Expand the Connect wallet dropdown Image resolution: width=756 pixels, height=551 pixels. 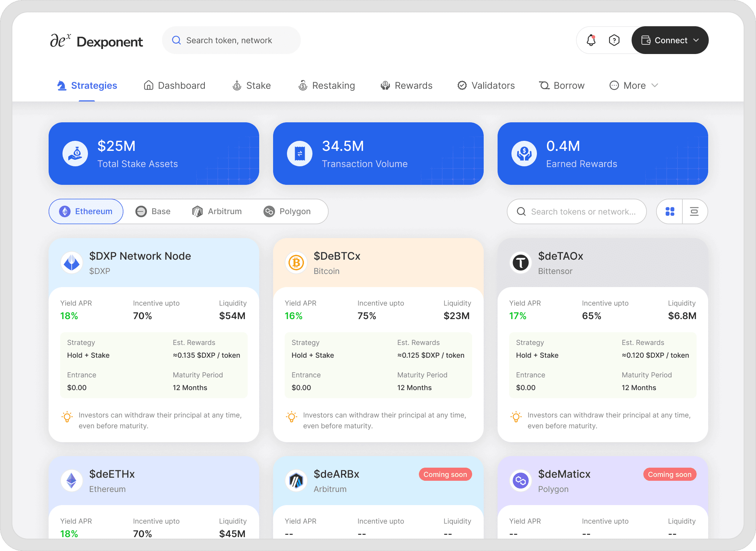pos(696,40)
